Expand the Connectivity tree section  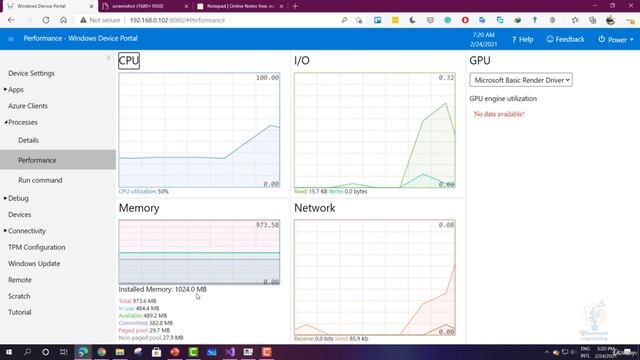click(5, 231)
